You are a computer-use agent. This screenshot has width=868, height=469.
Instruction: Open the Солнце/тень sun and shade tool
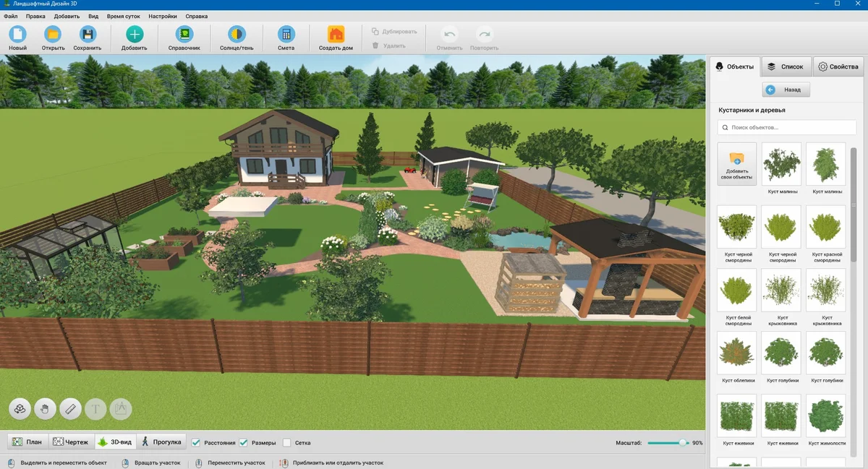236,38
